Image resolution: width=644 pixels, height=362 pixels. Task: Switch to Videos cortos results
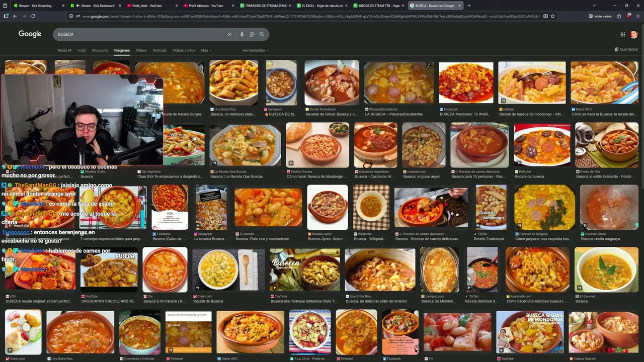pos(184,50)
